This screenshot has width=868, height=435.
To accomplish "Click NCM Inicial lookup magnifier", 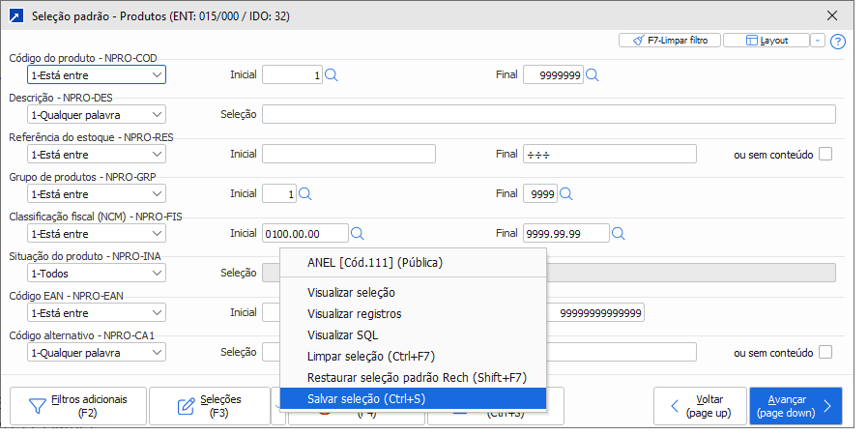I will tap(357, 233).
